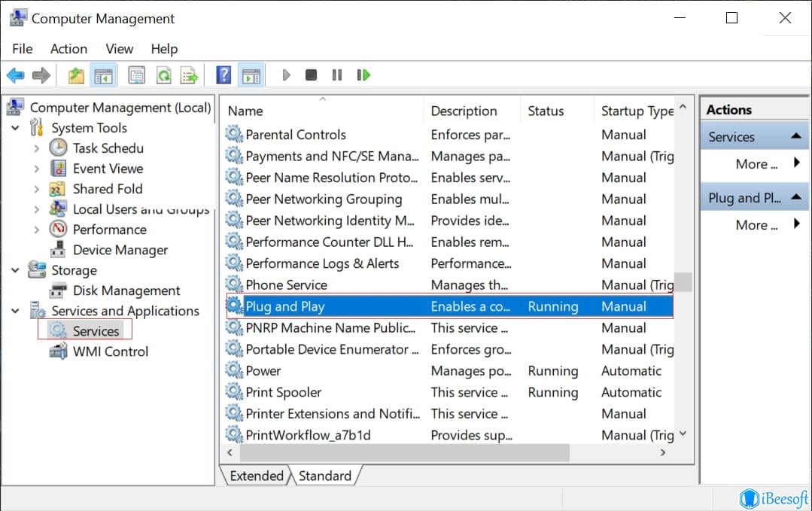Collapse the Services section in Actions pane

[x=796, y=136]
